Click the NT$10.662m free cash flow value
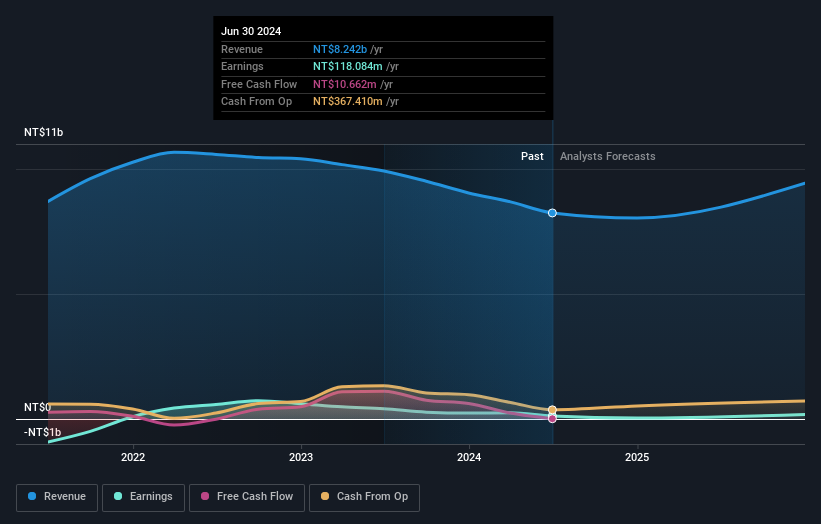 click(x=345, y=84)
